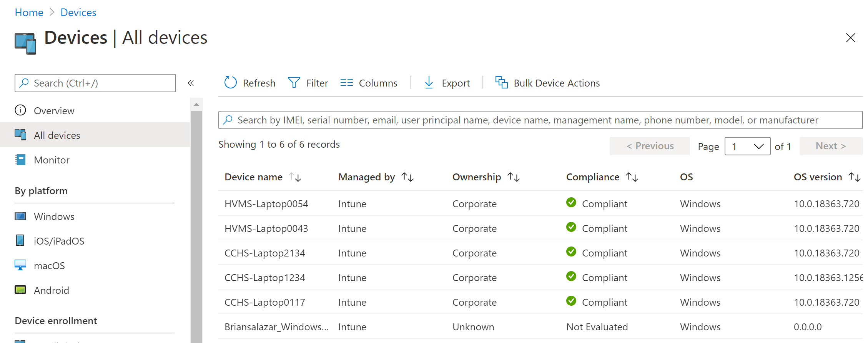
Task: Collapse the sidebar with double chevron
Action: click(x=191, y=83)
